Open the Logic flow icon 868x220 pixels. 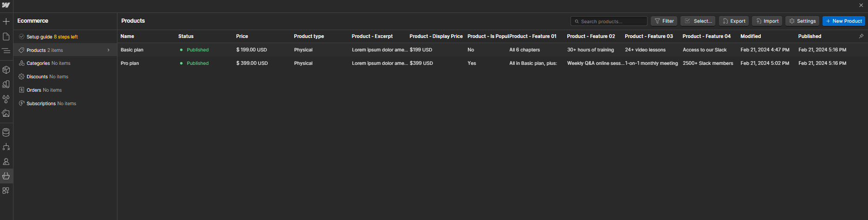point(6,147)
